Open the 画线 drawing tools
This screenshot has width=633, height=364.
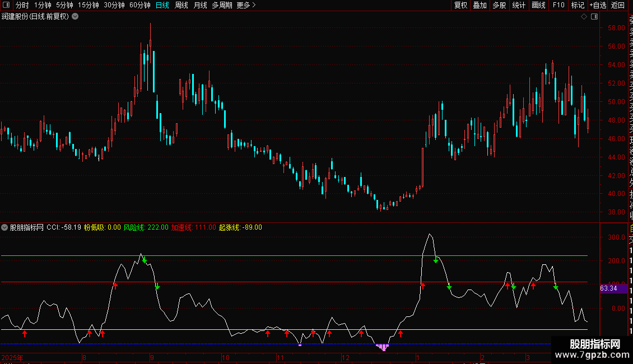(538, 6)
